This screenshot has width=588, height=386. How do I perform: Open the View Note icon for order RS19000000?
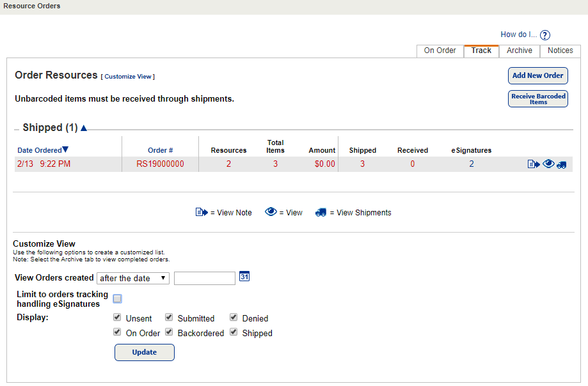click(x=533, y=164)
